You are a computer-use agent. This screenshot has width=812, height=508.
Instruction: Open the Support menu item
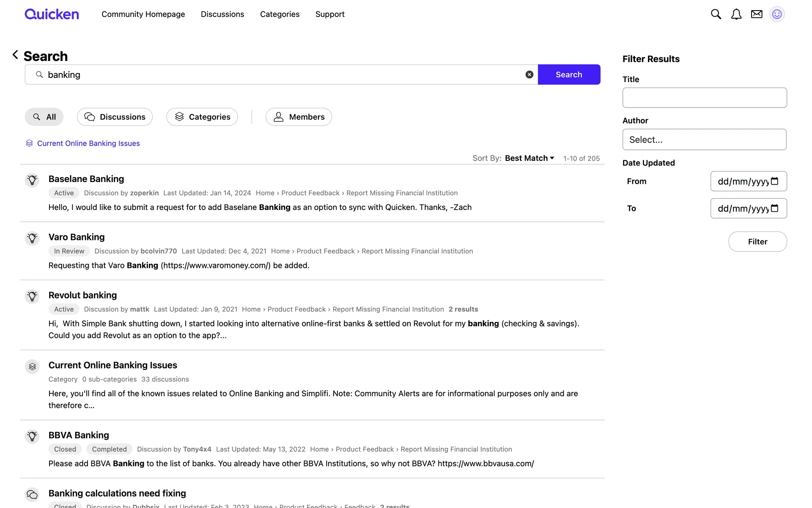click(x=330, y=14)
